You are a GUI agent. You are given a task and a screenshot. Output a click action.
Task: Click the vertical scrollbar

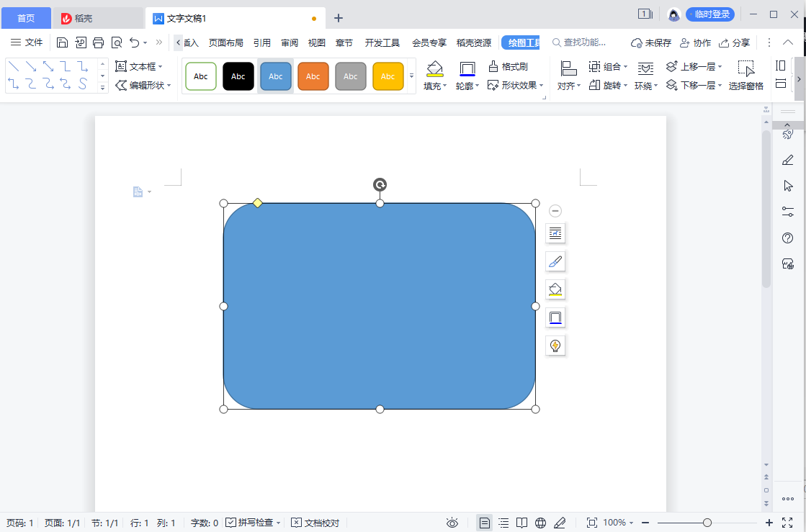click(766, 209)
